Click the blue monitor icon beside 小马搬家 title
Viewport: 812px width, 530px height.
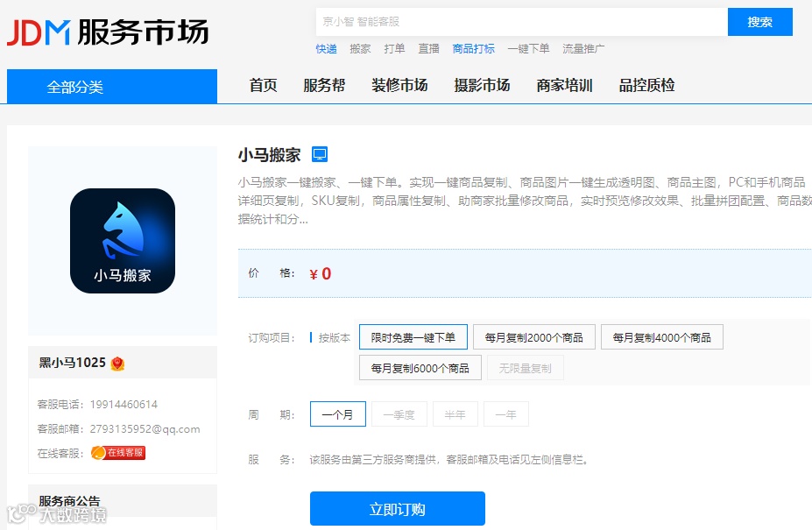(320, 154)
